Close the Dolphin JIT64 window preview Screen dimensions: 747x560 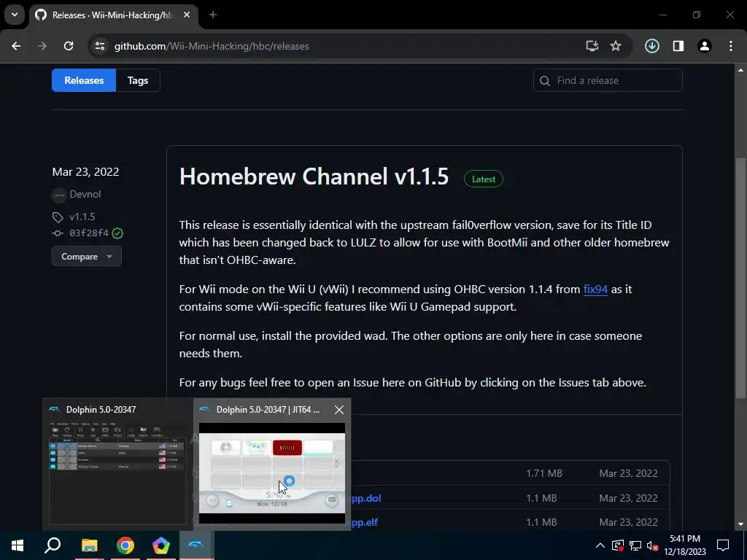point(338,410)
